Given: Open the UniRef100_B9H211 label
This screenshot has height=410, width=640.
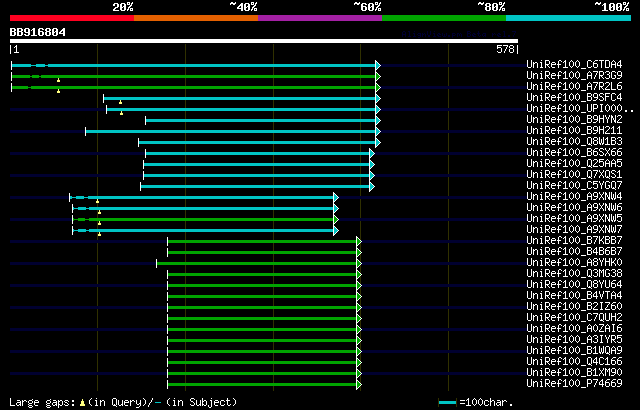Looking at the screenshot, I should [574, 130].
